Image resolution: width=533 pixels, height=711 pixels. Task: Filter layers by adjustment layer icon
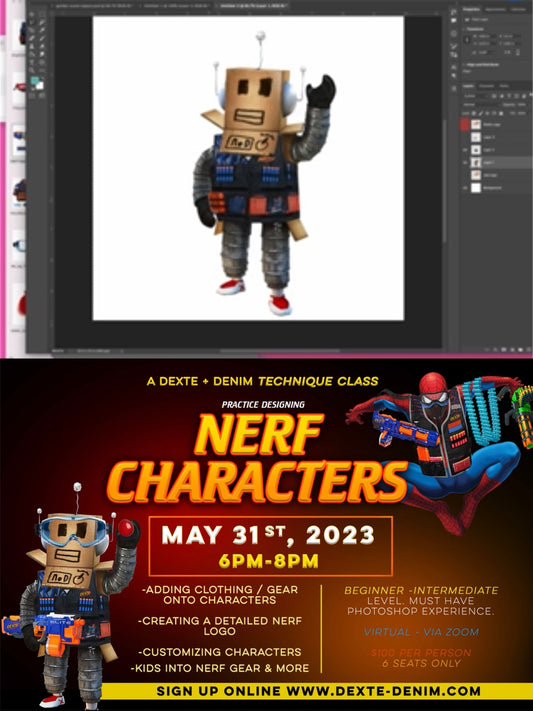point(502,96)
